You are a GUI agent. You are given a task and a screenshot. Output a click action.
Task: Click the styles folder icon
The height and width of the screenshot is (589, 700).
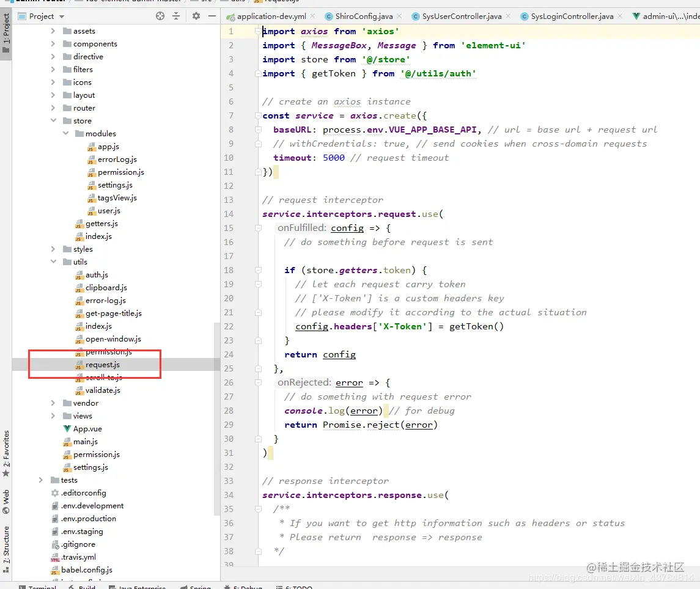(67, 249)
